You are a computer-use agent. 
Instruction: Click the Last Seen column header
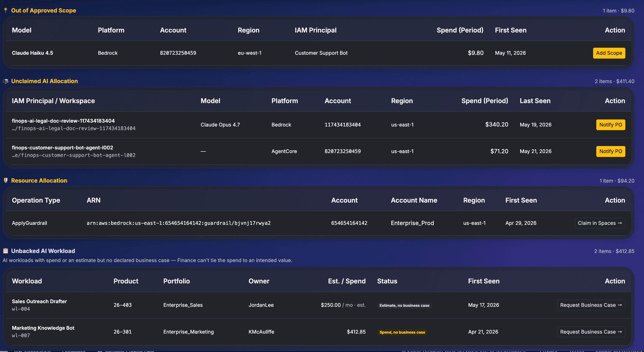pos(535,101)
